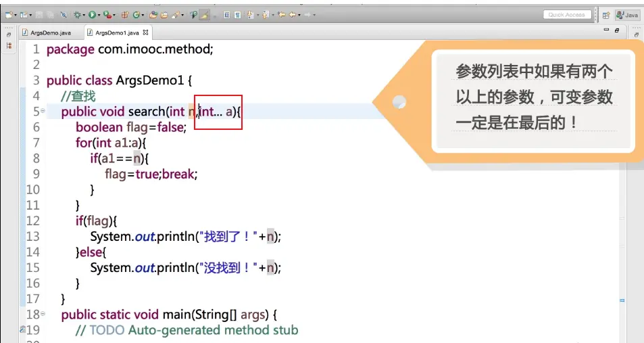Click the greyed Forward navigation arrow
Image resolution: width=644 pixels, height=343 pixels.
[307, 15]
